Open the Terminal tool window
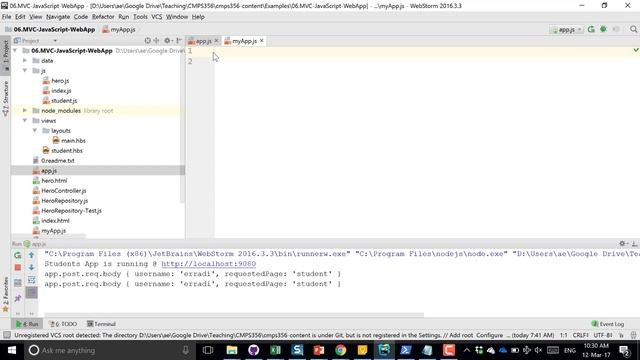640x360 pixels. click(101, 324)
